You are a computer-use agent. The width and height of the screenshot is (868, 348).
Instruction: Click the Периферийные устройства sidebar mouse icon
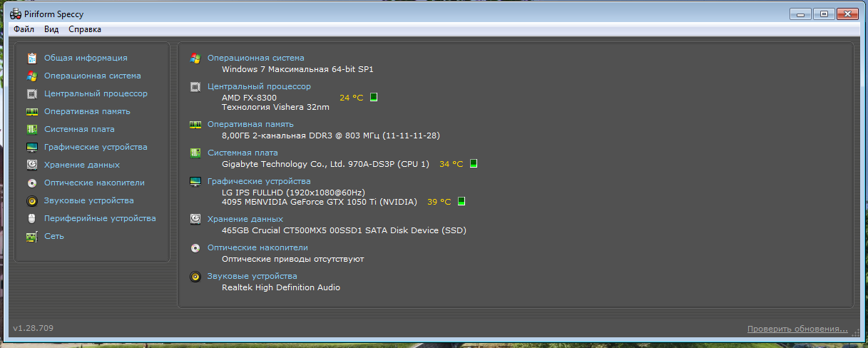(31, 218)
